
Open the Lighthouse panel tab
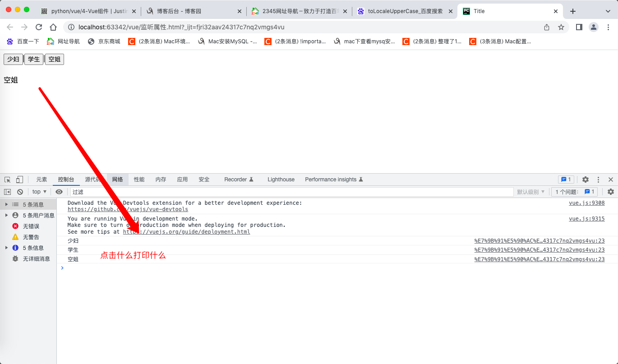(x=281, y=180)
